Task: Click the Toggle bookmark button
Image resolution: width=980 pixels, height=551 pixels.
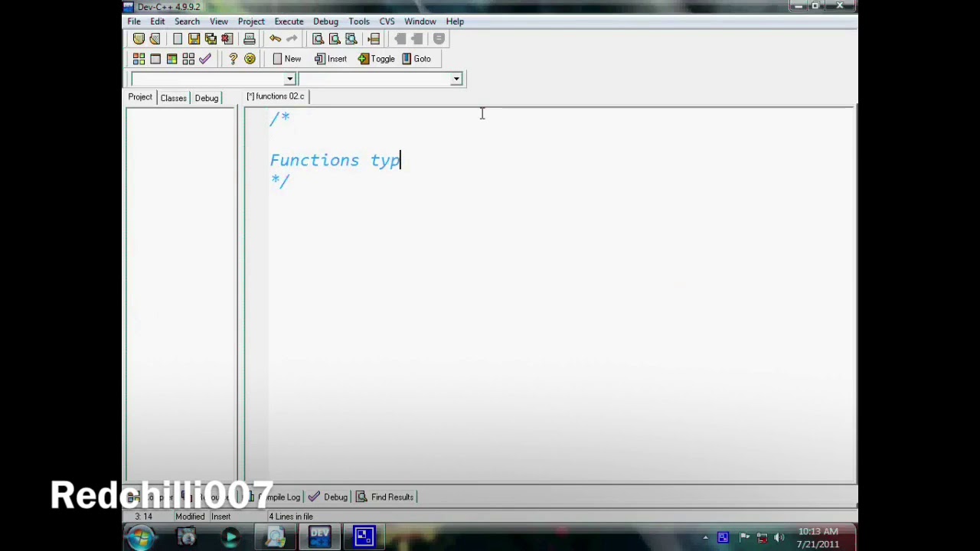Action: [x=376, y=59]
